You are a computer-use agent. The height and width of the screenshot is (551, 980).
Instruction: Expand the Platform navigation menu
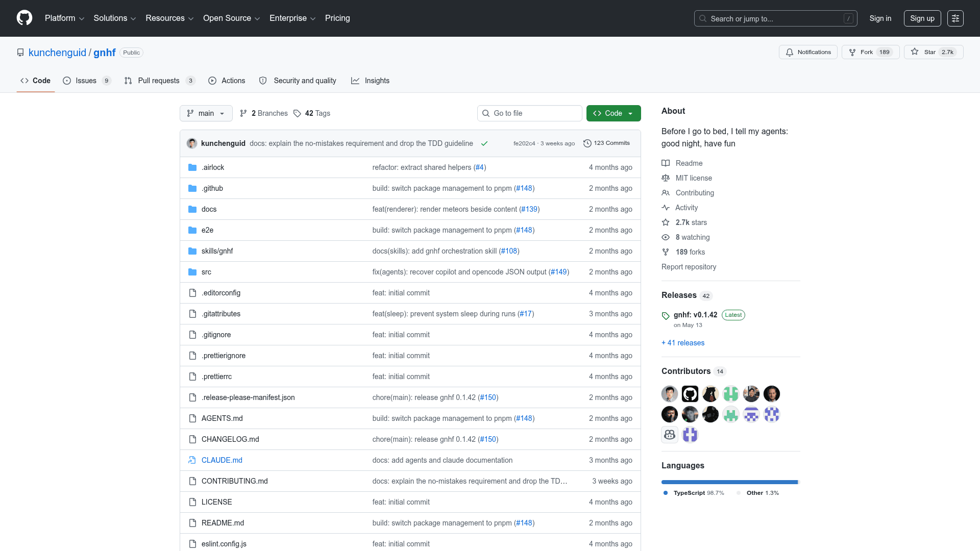(x=64, y=18)
